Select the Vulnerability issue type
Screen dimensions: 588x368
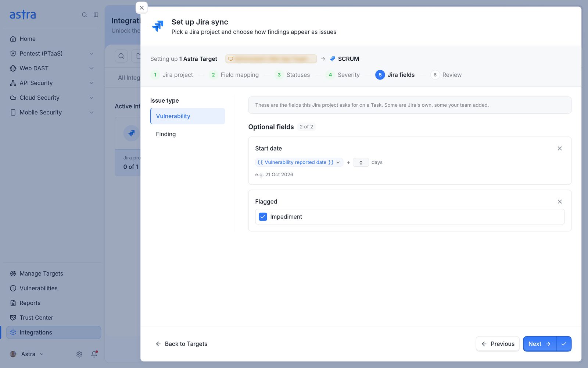187,116
